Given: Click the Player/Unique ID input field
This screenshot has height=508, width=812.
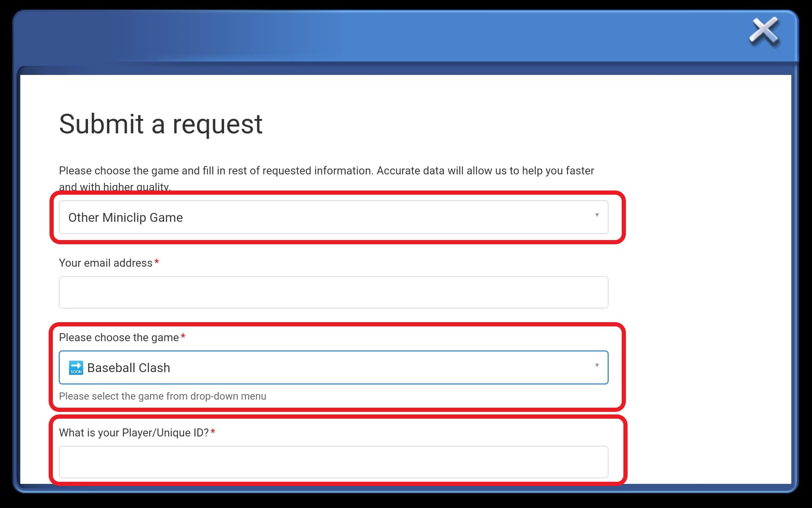Looking at the screenshot, I should (x=333, y=462).
